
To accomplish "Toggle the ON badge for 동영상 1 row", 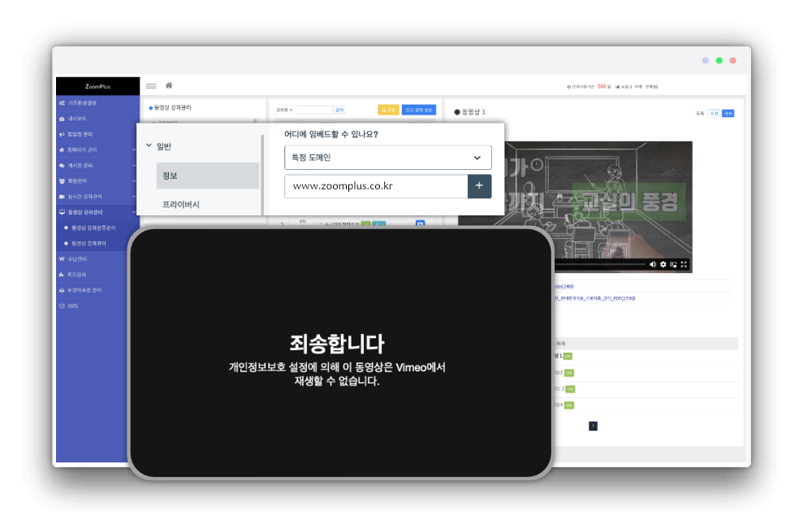I will tap(568, 356).
